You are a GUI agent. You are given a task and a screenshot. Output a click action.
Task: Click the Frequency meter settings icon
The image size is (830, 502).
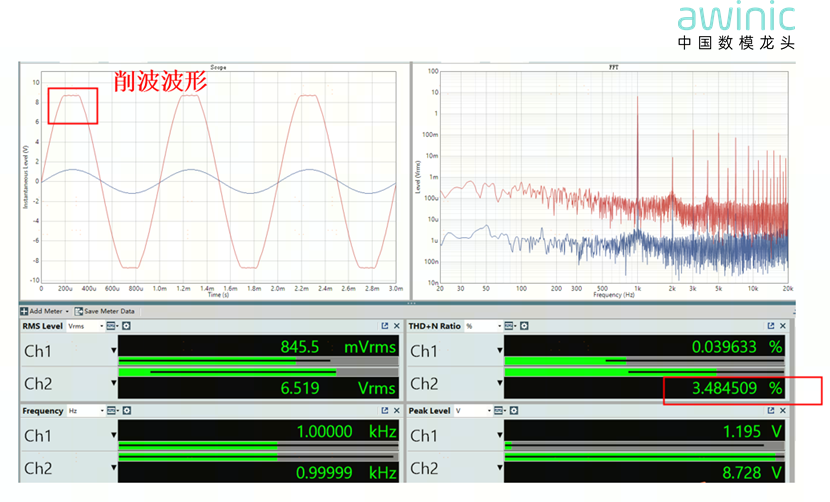pos(126,411)
